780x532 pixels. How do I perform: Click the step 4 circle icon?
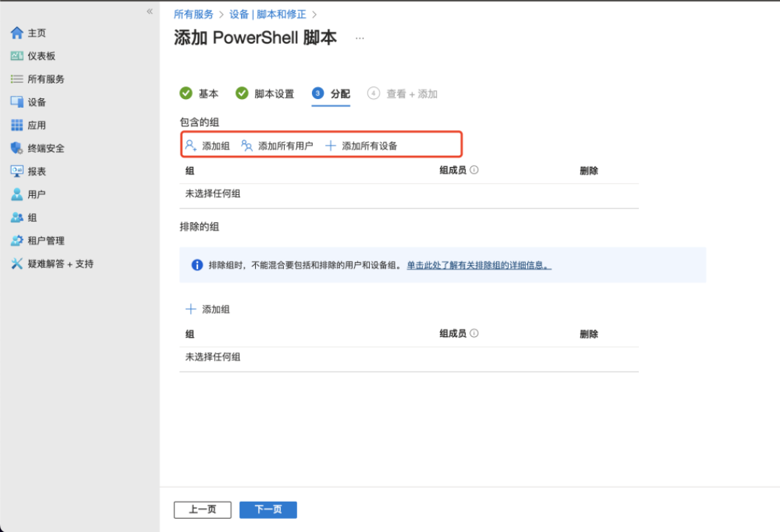[x=373, y=93]
